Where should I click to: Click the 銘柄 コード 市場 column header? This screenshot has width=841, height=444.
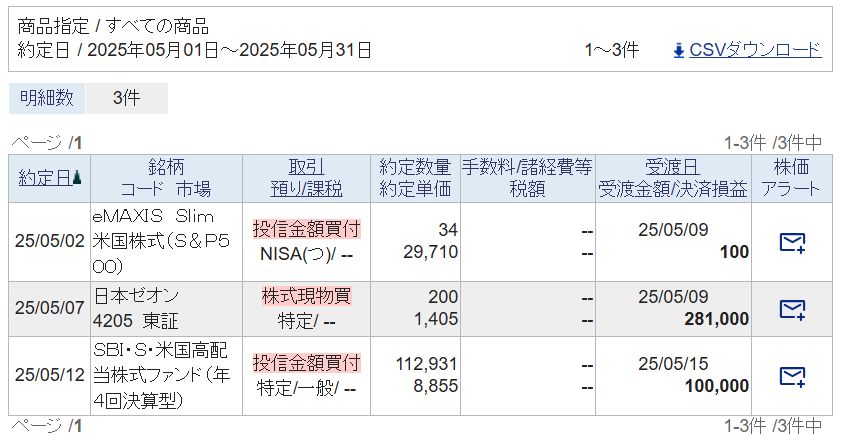pos(166,178)
